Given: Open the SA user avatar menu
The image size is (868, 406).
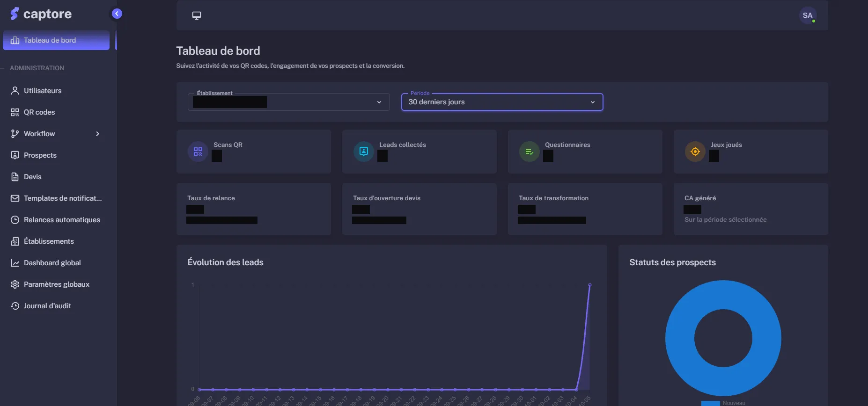Looking at the screenshot, I should click(808, 15).
